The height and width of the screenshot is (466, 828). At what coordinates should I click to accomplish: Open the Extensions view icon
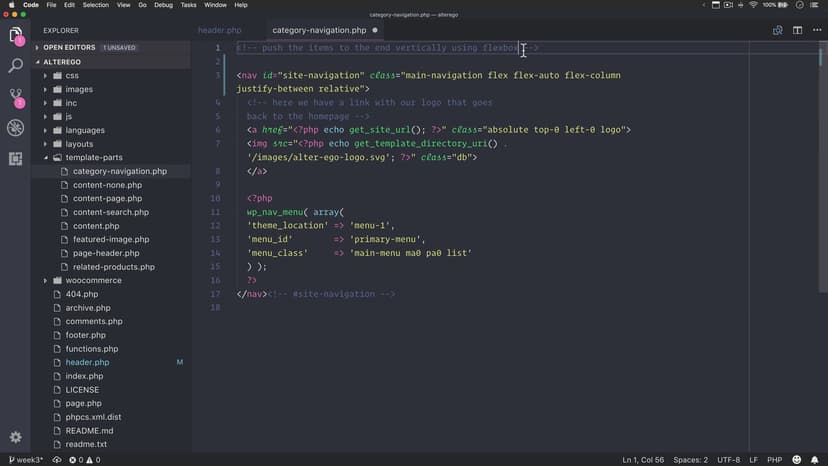pos(16,158)
